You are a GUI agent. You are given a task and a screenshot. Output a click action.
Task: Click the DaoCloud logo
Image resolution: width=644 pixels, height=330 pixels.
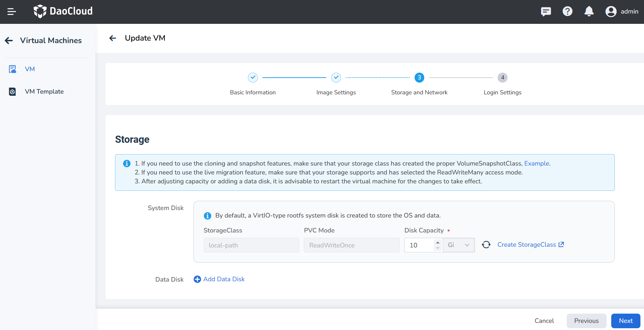pyautogui.click(x=63, y=11)
